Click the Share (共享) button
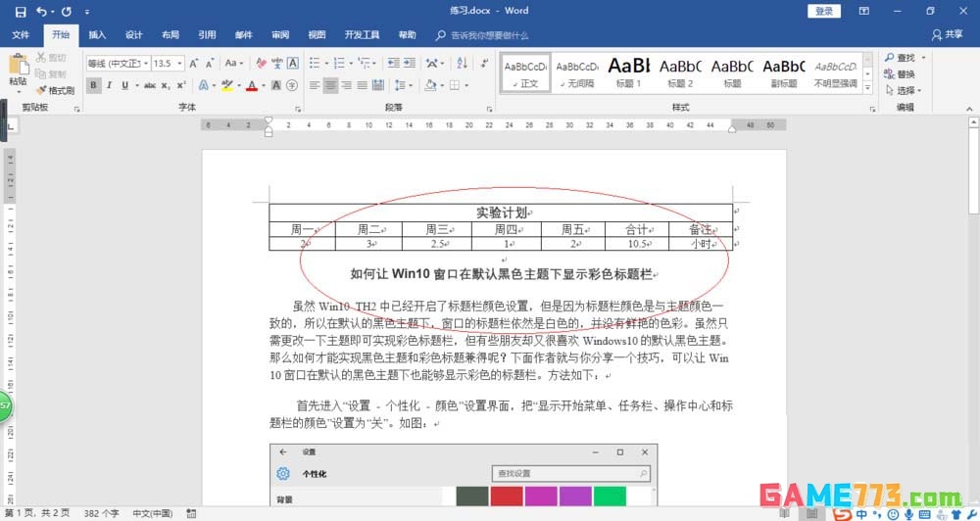The image size is (980, 521). (948, 35)
